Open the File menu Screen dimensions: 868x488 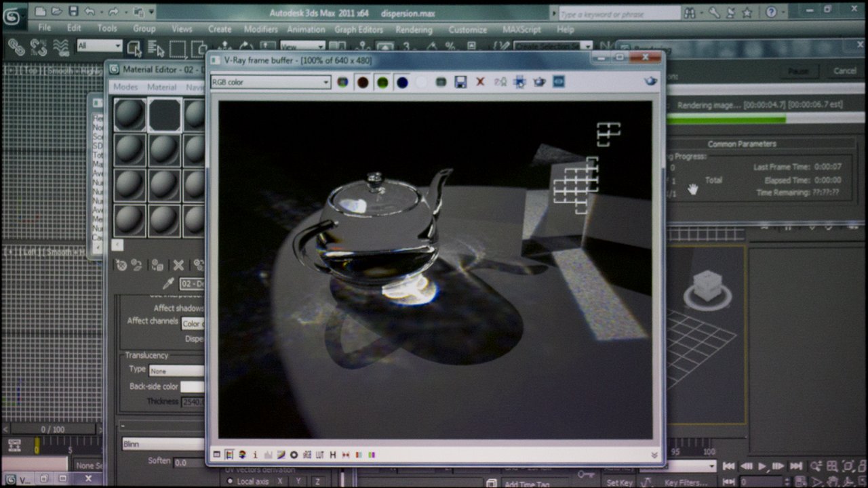tap(45, 28)
